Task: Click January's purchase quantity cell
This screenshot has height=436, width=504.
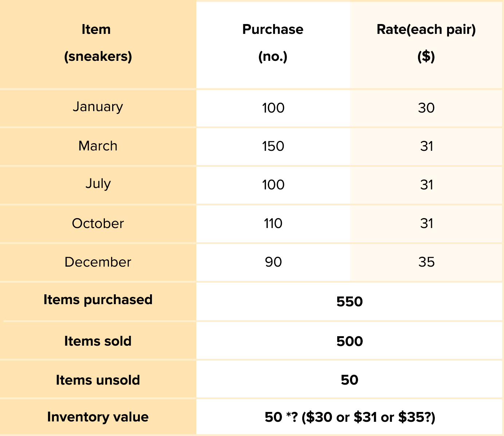Action: tap(273, 108)
